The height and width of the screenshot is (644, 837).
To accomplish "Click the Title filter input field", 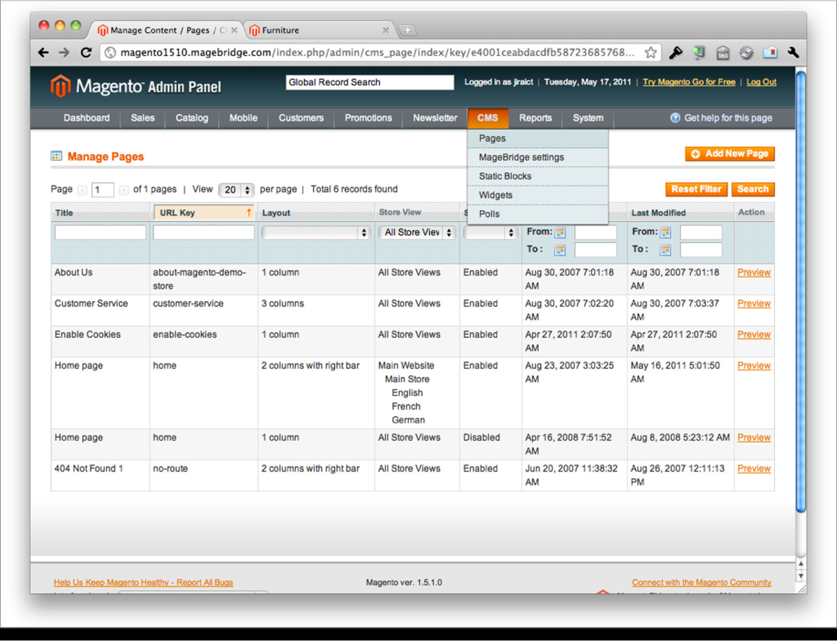I will click(100, 233).
